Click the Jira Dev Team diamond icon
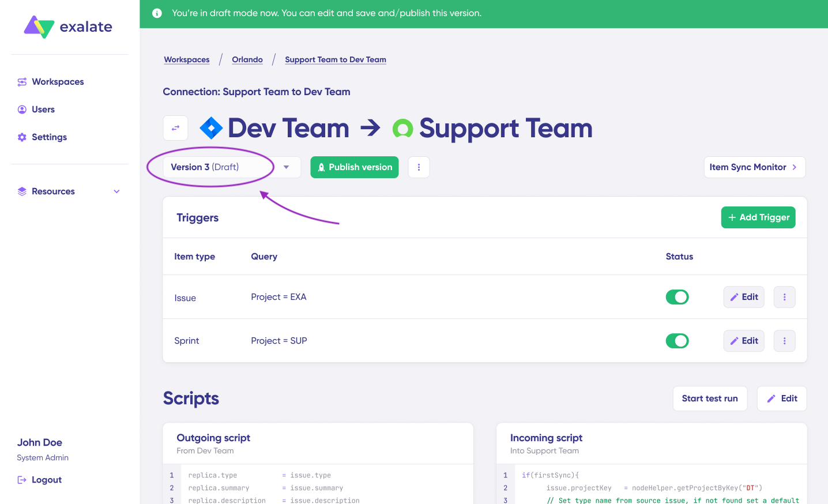Viewport: 828px width, 504px height. [211, 128]
